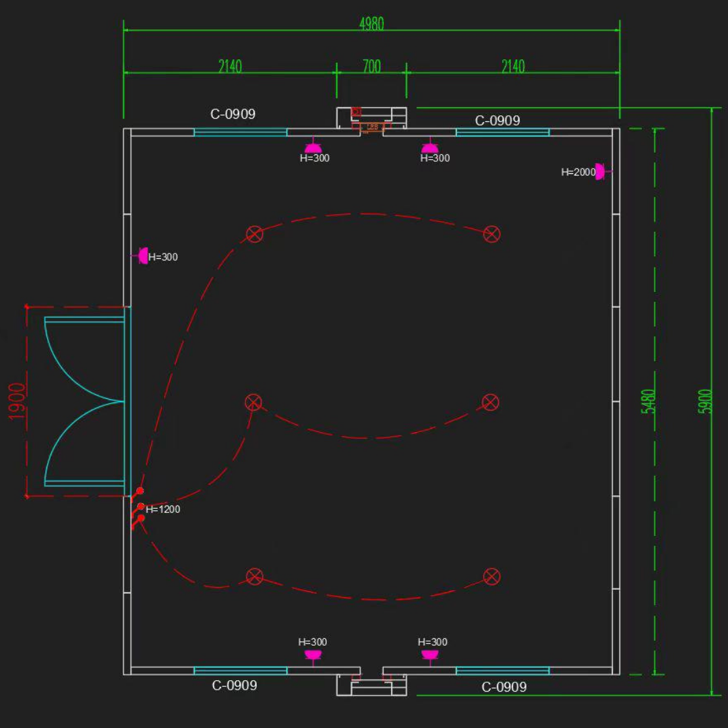Viewport: 728px width, 728px height.
Task: Click the middle-left ceiling light symbol
Action: pyautogui.click(x=253, y=402)
